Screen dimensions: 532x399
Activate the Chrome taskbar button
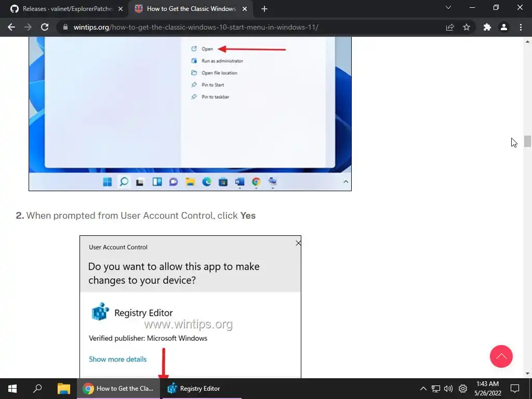pos(118,389)
